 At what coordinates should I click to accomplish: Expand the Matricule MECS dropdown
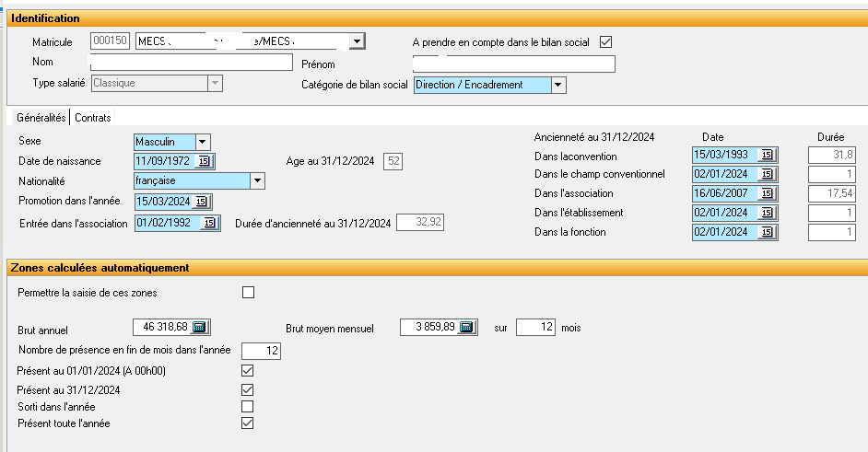358,41
